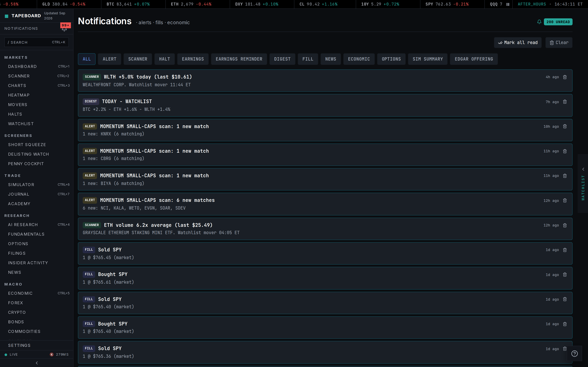The width and height of the screenshot is (588, 367).
Task: Delete the WLTH scanner notification
Action: [x=565, y=77]
